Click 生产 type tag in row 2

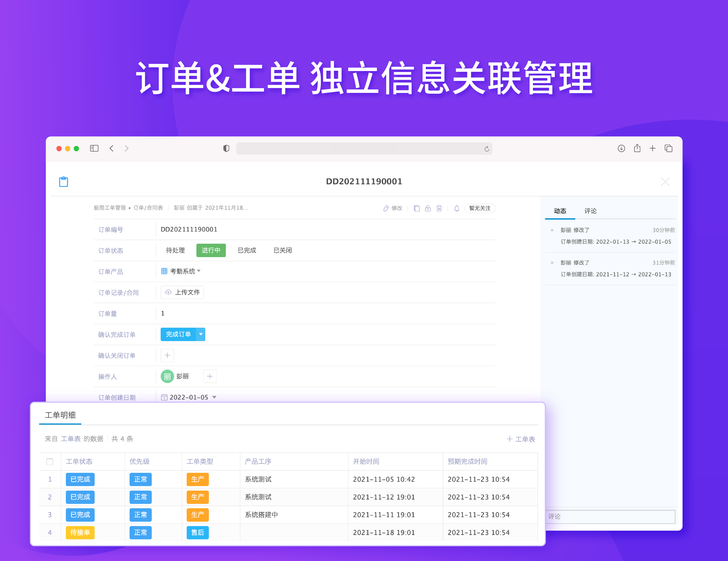[x=198, y=497]
